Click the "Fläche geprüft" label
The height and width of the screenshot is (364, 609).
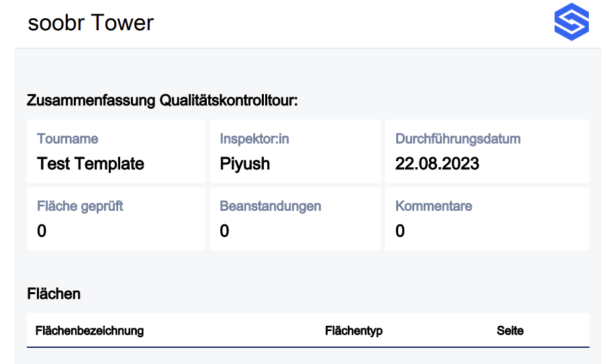coord(80,206)
